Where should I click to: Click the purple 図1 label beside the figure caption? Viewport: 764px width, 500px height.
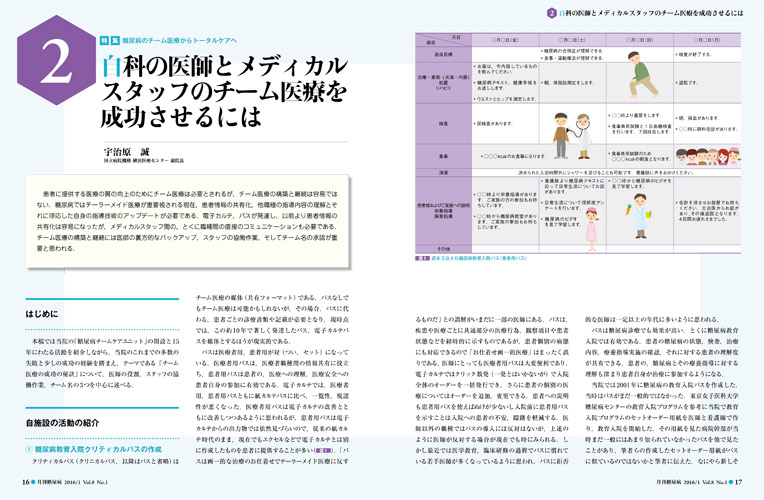click(x=422, y=258)
